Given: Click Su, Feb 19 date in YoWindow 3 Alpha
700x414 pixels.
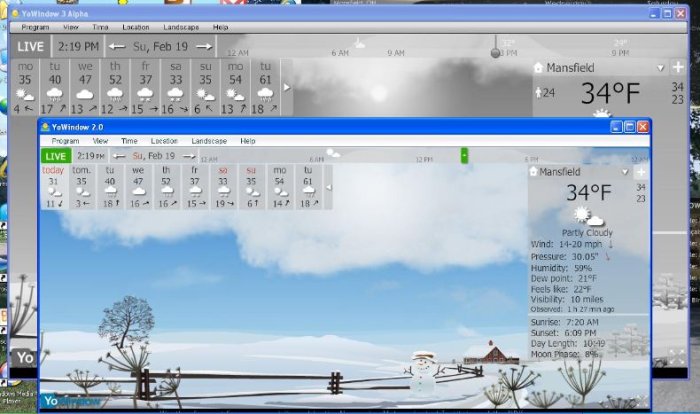Looking at the screenshot, I should [x=160, y=46].
